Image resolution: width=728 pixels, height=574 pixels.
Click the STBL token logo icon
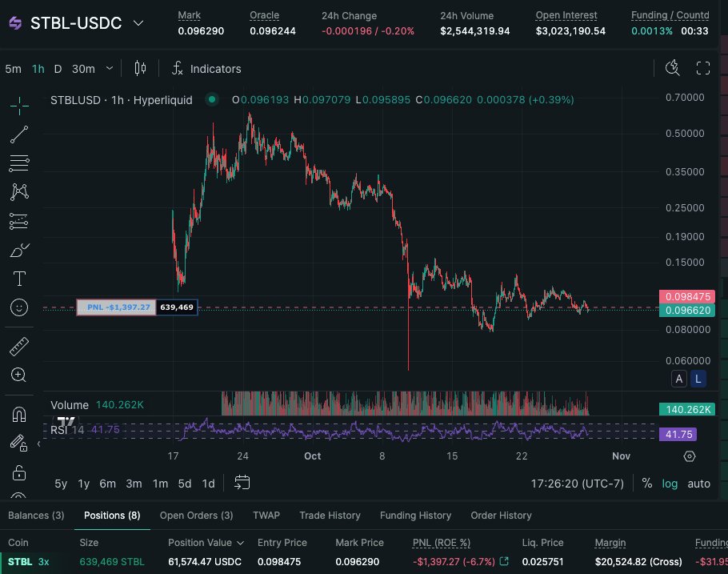point(15,23)
